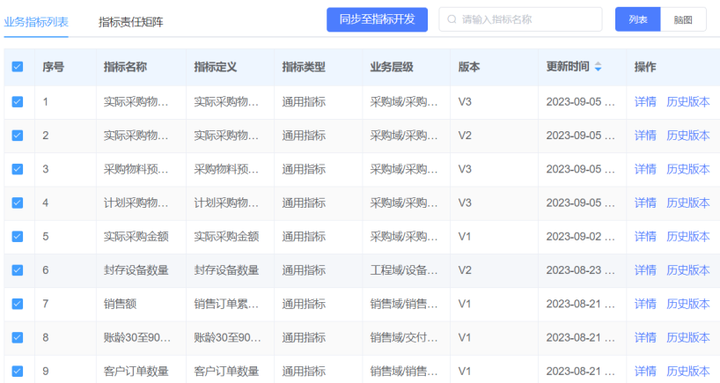
Task: Click the 指标定义 column header
Action: click(x=215, y=67)
